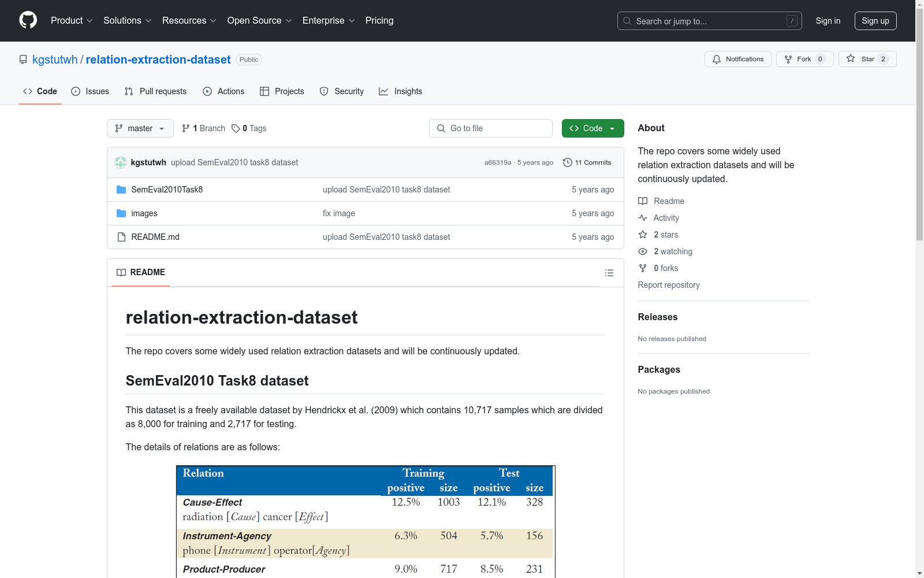Click the eye icon beside watching

pyautogui.click(x=643, y=251)
